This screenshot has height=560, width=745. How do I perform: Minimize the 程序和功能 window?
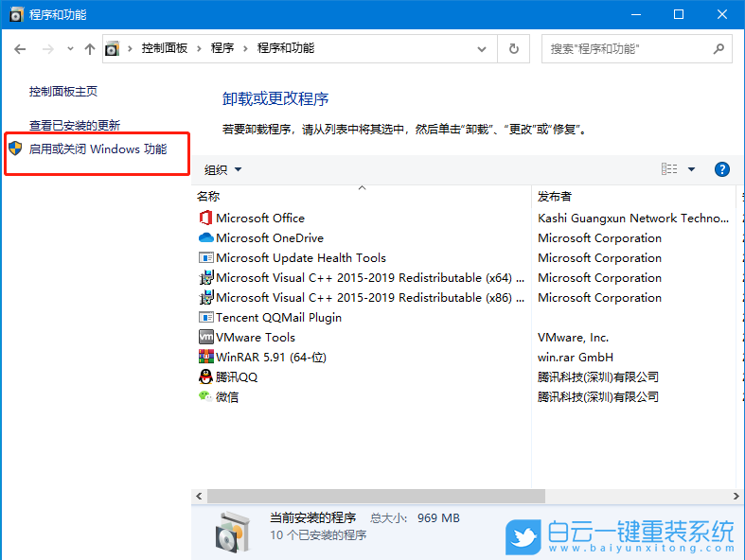tap(636, 14)
